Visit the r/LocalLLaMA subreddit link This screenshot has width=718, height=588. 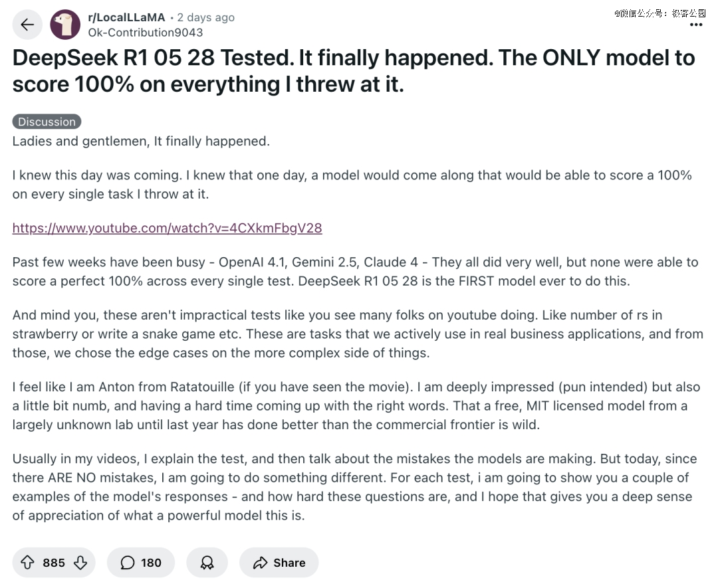click(126, 17)
